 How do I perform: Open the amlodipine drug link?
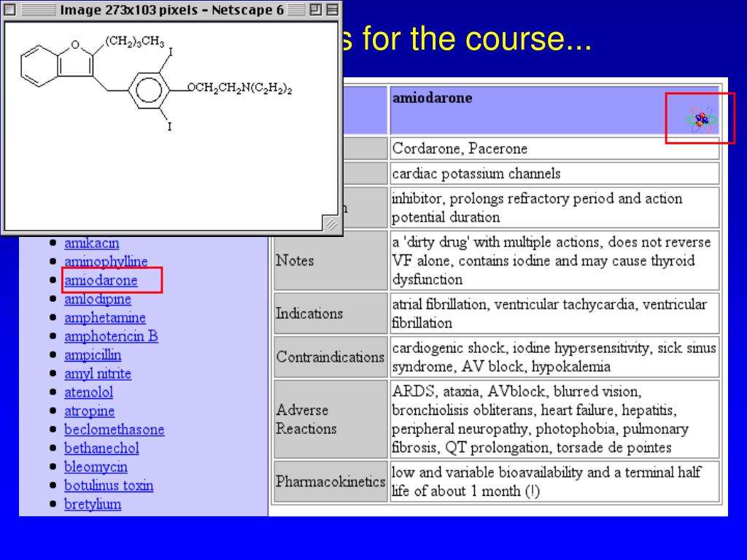pyautogui.click(x=98, y=298)
